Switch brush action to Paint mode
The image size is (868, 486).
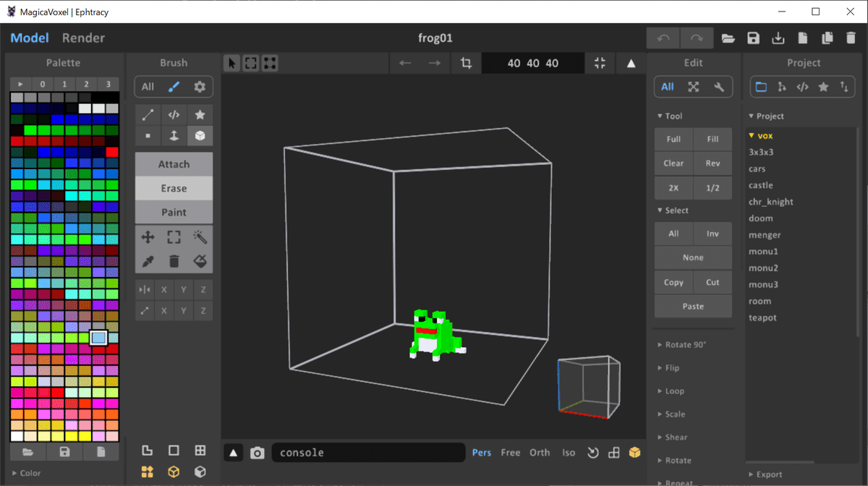[x=173, y=212]
